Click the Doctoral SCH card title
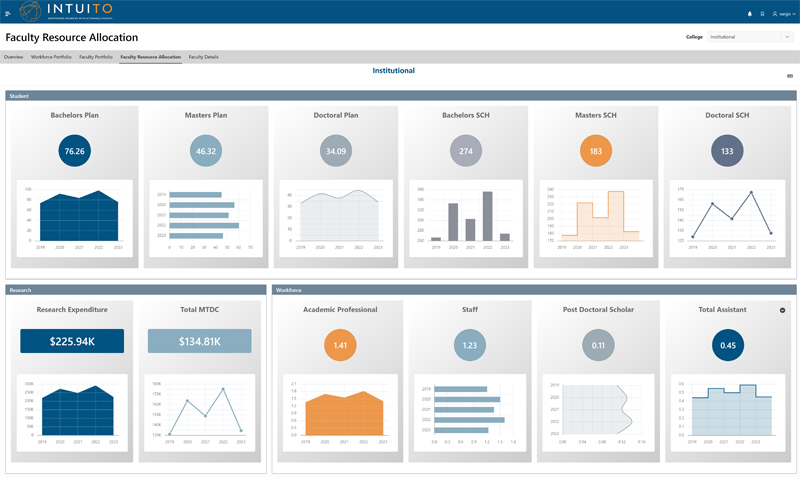This screenshot has height=478, width=800. pyautogui.click(x=727, y=115)
